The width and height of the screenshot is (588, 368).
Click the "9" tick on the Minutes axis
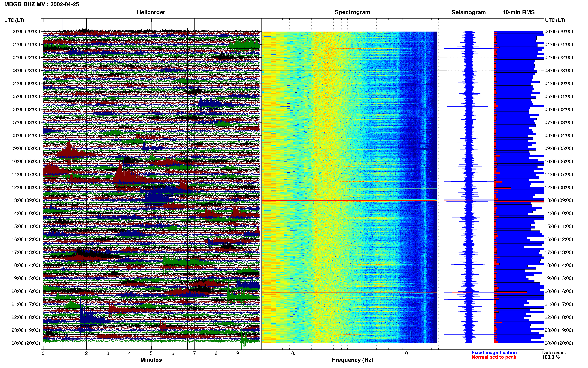pos(238,353)
